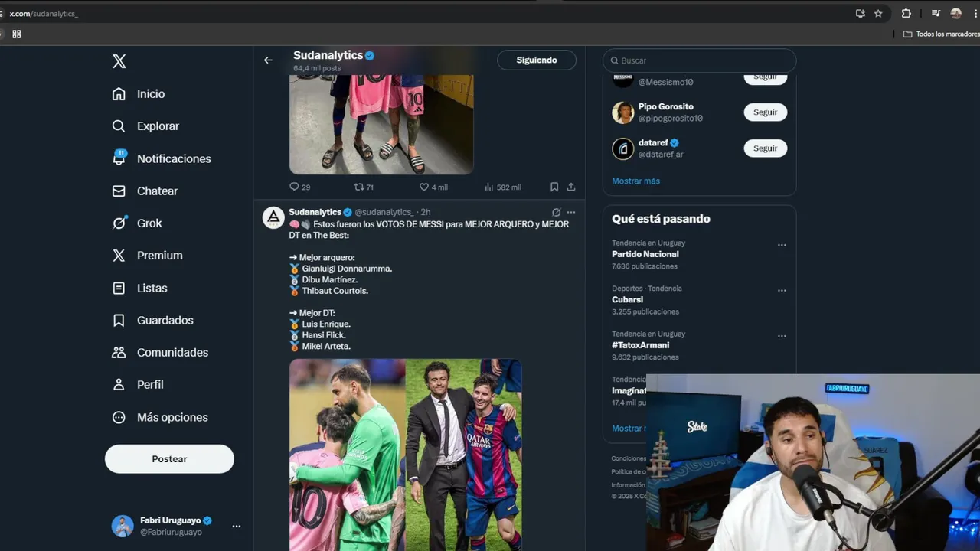980x551 pixels.
Task: Bookmark the first post
Action: [554, 187]
